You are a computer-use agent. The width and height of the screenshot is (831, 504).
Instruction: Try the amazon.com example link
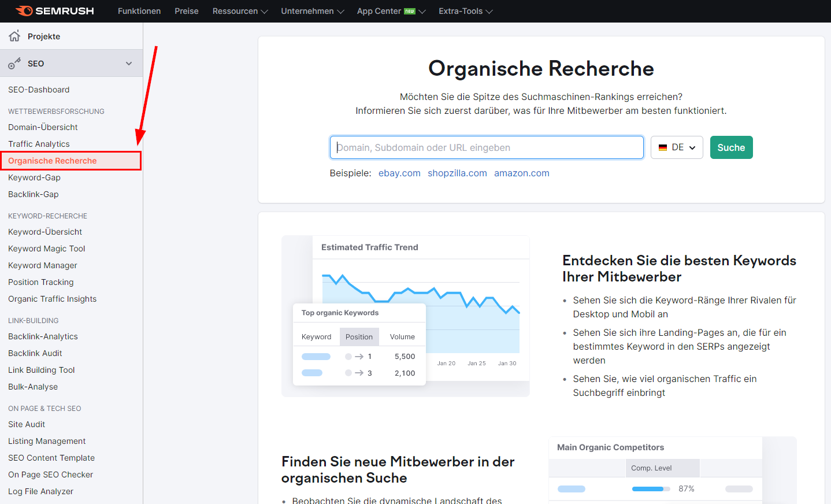[x=522, y=173]
